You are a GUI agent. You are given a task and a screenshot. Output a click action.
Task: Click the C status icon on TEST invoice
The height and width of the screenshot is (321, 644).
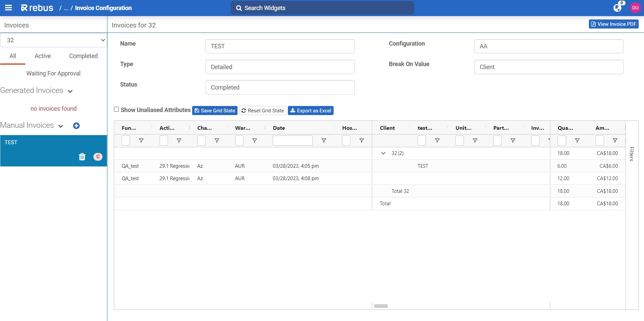(97, 157)
